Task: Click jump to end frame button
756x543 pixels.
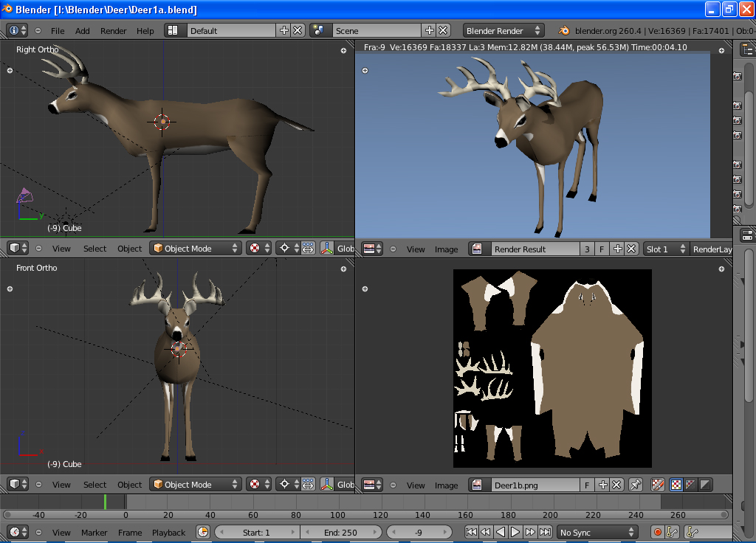Action: click(546, 532)
